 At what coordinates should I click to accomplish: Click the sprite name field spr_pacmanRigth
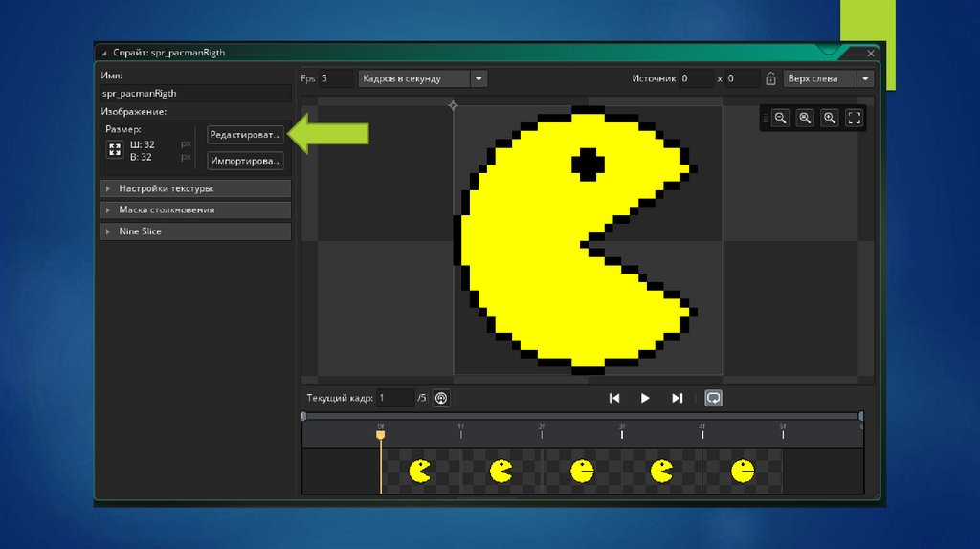click(195, 94)
